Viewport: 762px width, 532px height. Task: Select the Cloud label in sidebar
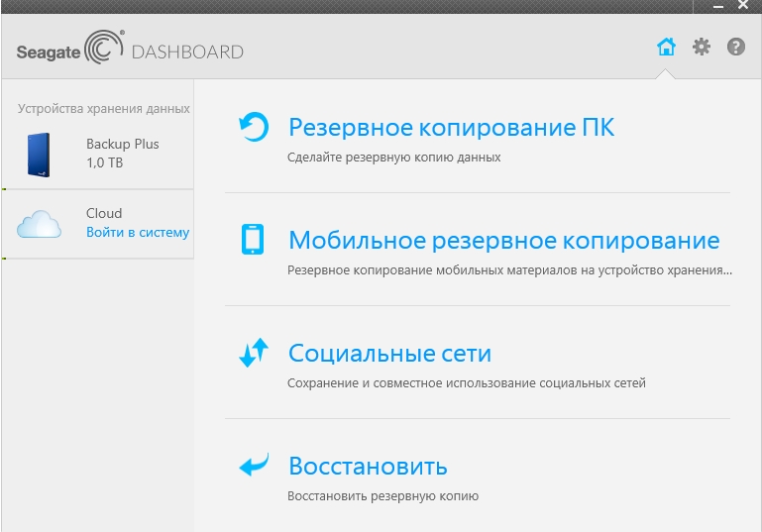(104, 213)
